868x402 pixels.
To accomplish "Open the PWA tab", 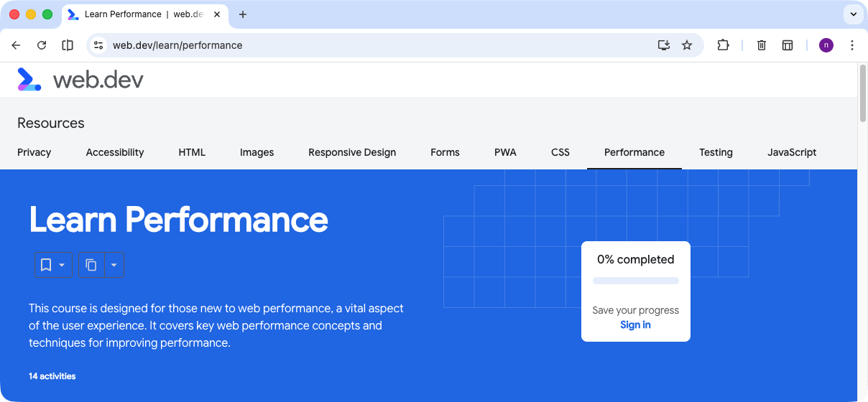I will [x=505, y=152].
